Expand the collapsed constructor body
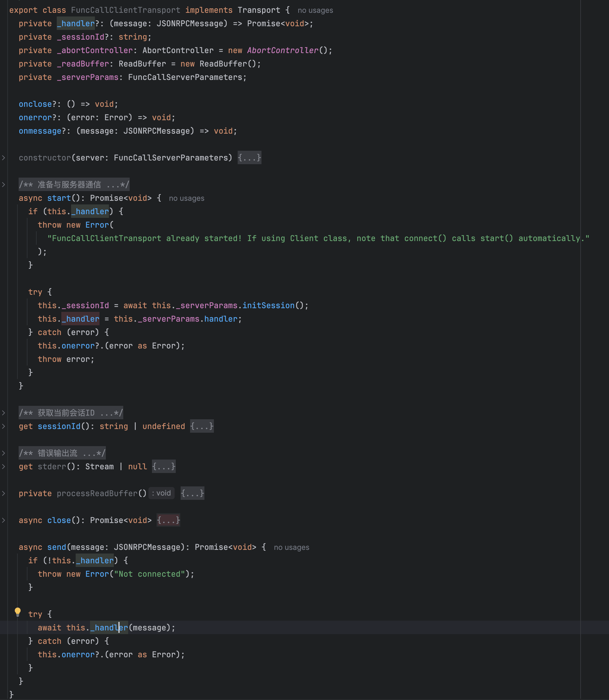This screenshot has height=700, width=609. [x=250, y=158]
